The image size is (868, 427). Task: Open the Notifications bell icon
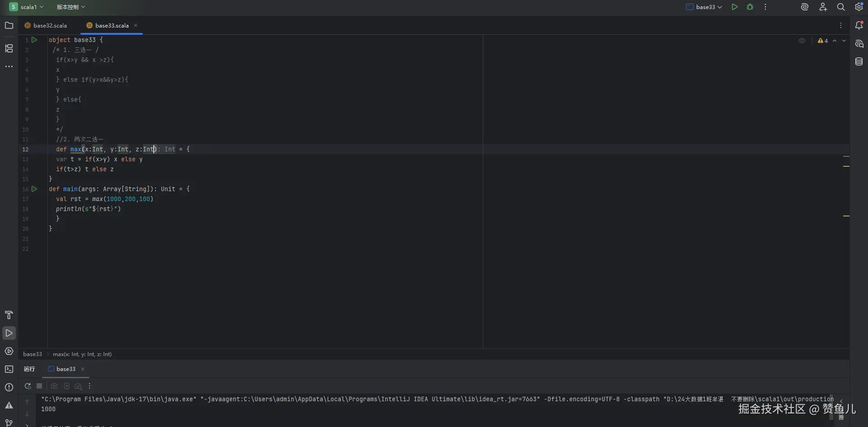click(x=859, y=25)
